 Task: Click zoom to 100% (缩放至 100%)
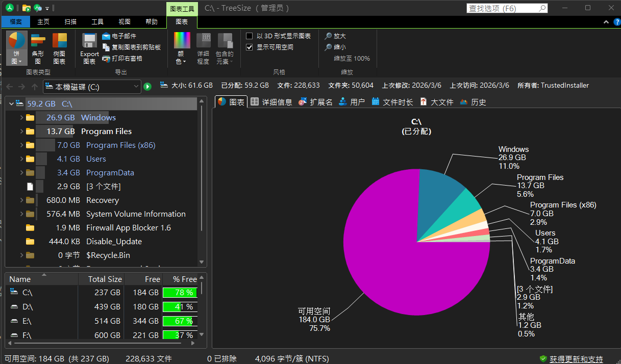pyautogui.click(x=352, y=59)
